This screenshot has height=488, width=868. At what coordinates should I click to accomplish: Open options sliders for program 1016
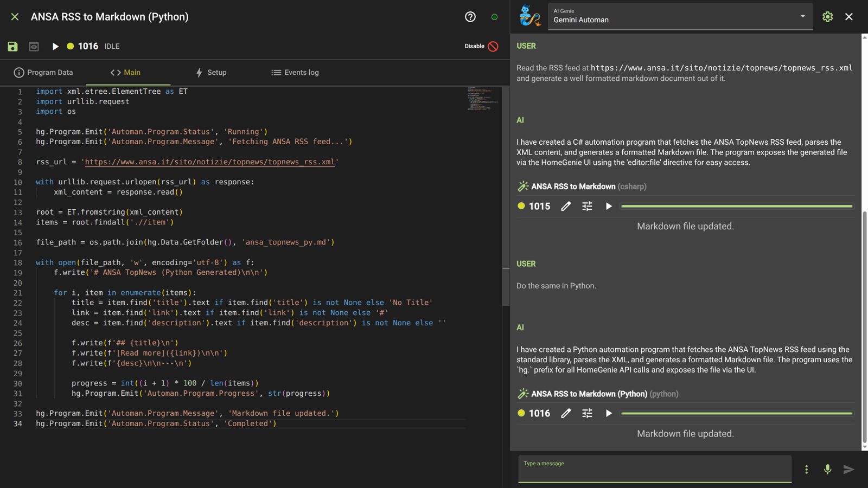(587, 413)
